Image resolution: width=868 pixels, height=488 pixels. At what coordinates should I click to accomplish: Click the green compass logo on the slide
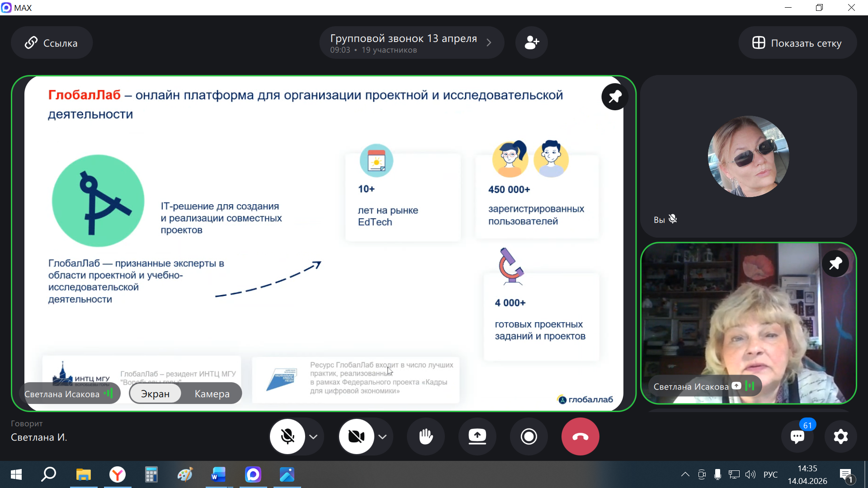pos(98,201)
